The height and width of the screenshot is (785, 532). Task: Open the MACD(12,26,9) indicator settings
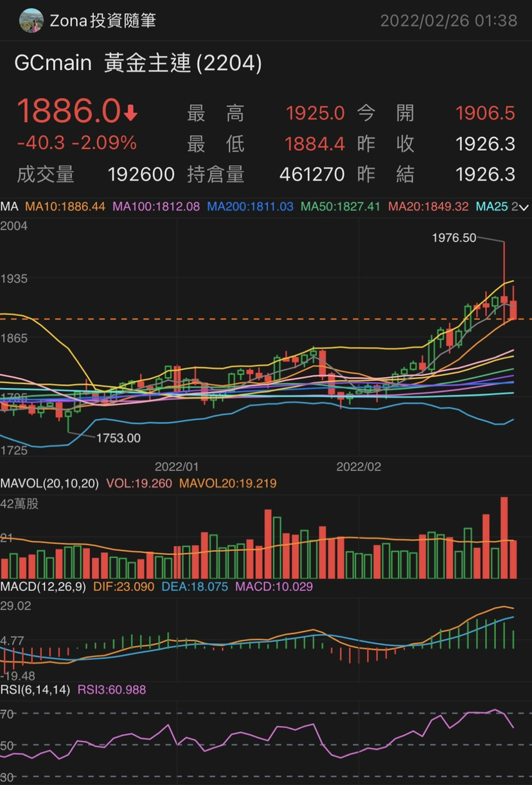[x=43, y=587]
